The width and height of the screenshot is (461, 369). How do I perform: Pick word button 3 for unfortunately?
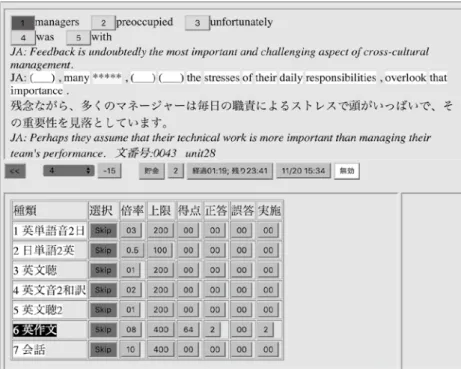click(197, 23)
